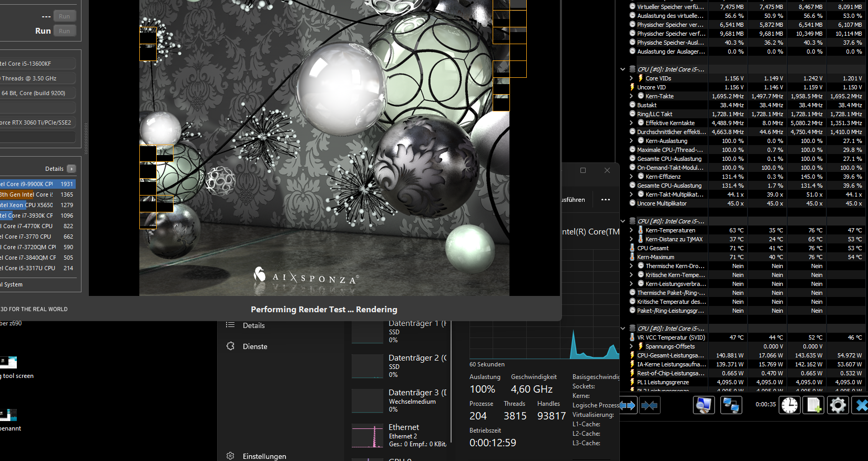Click the icon beside Uncore Multiplikator
868x461 pixels.
coord(632,203)
